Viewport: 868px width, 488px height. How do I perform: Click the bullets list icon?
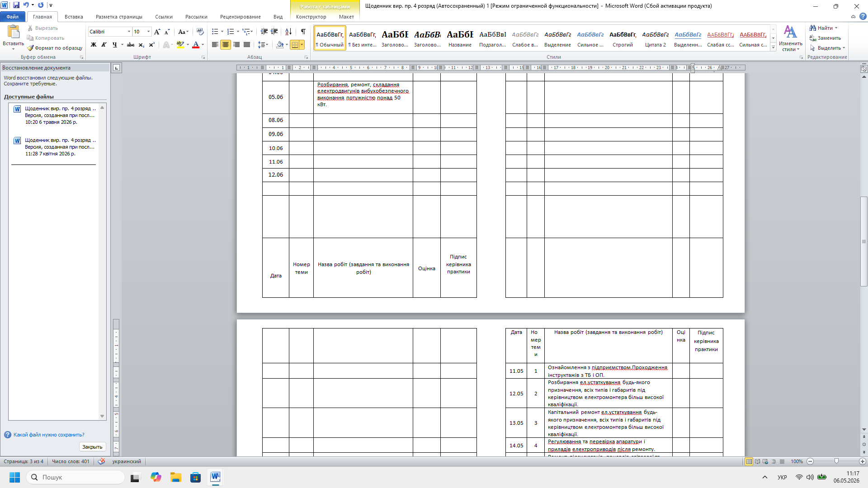(215, 32)
